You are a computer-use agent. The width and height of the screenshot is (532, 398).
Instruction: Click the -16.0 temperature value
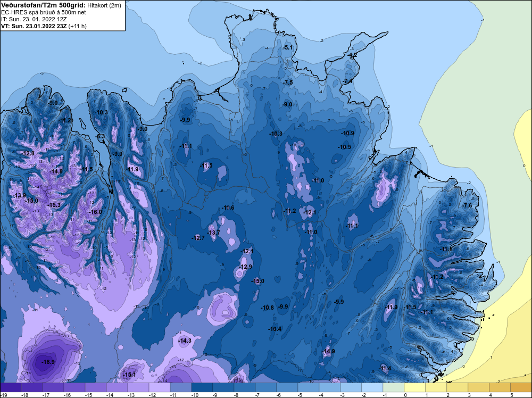95,212
